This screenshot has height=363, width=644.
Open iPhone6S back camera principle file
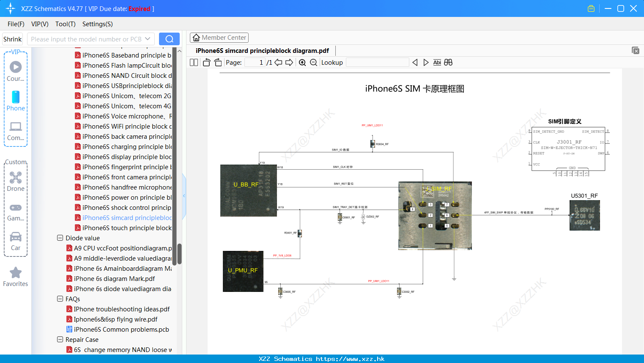coord(123,136)
